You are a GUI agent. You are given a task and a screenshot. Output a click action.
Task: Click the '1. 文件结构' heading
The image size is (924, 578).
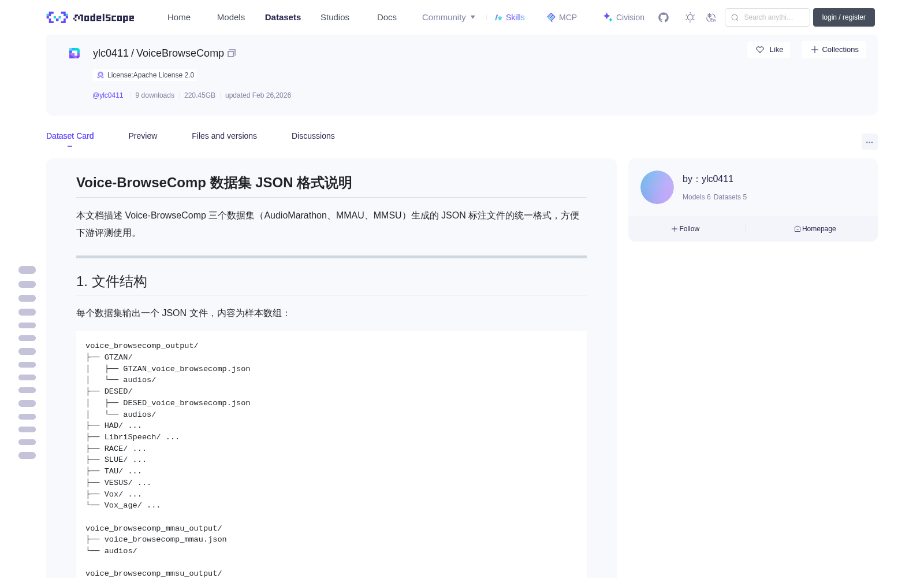pos(111,281)
